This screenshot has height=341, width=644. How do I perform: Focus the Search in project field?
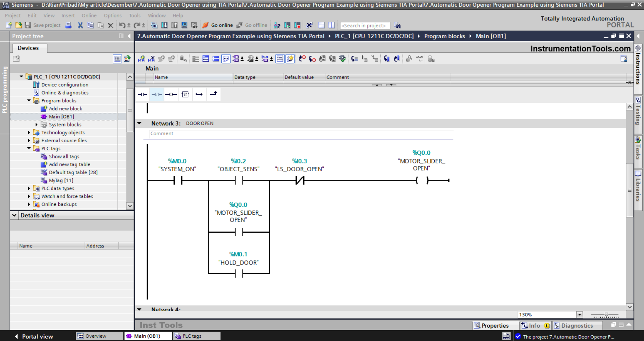[x=365, y=26]
